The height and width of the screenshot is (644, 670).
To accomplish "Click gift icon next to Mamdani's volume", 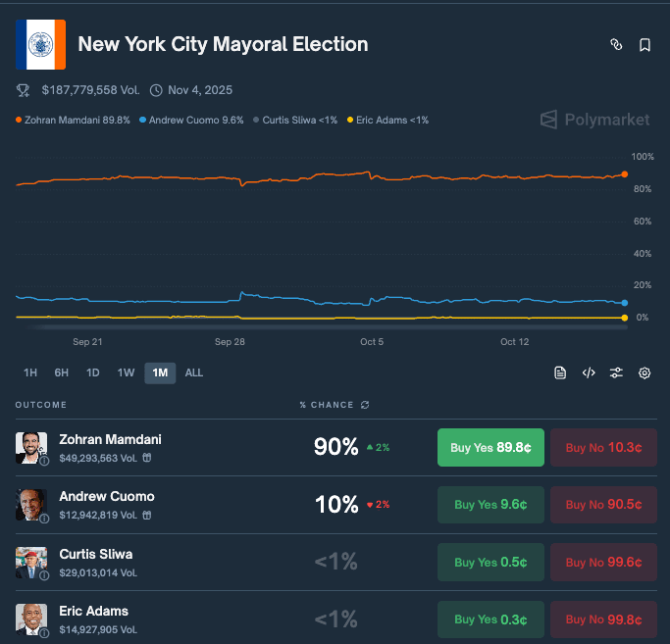I will pyautogui.click(x=147, y=458).
